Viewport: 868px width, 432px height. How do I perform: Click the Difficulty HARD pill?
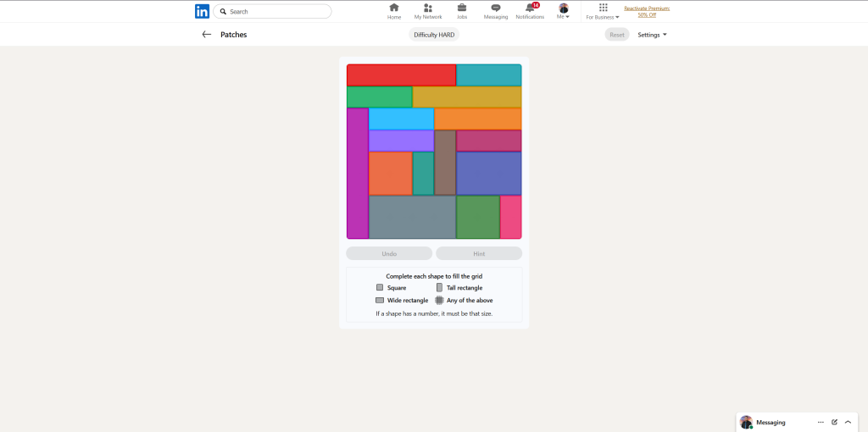coord(434,35)
